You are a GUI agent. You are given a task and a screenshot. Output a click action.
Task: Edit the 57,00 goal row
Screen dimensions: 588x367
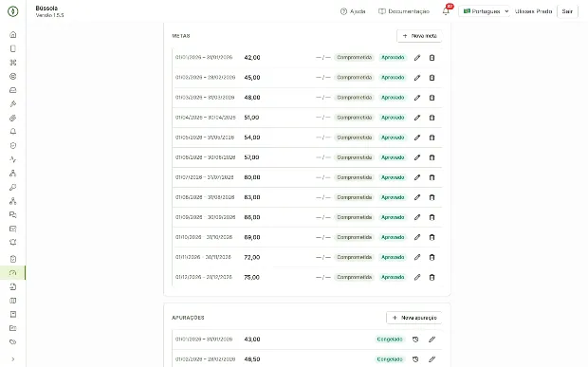417,157
